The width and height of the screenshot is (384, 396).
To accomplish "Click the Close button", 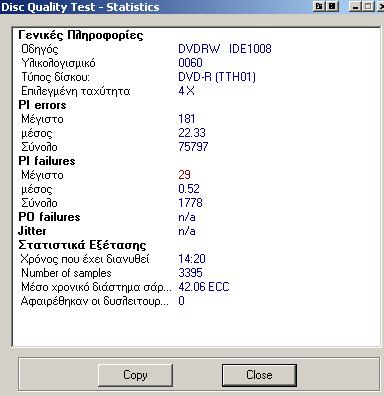I will click(x=259, y=375).
